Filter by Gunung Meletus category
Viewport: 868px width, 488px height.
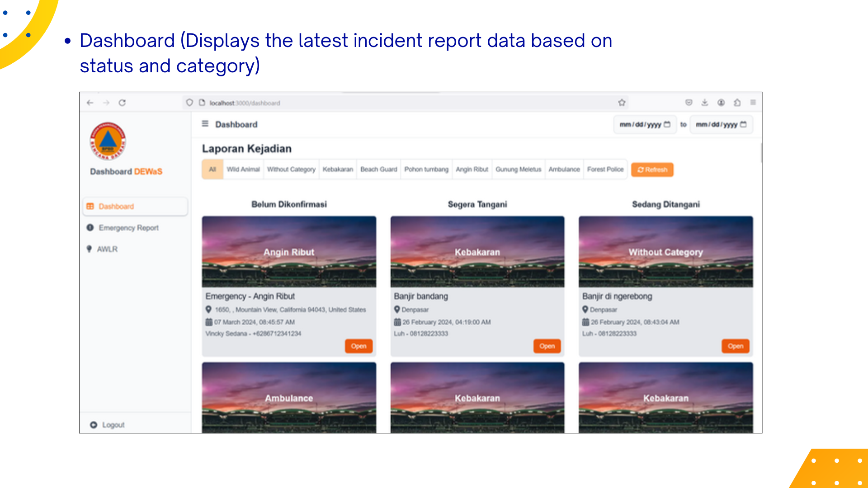pyautogui.click(x=518, y=169)
